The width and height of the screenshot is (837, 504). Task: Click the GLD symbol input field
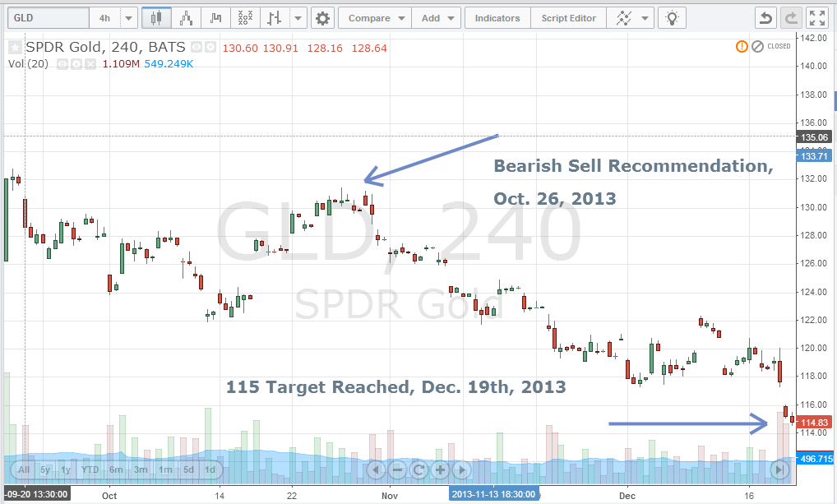point(48,18)
